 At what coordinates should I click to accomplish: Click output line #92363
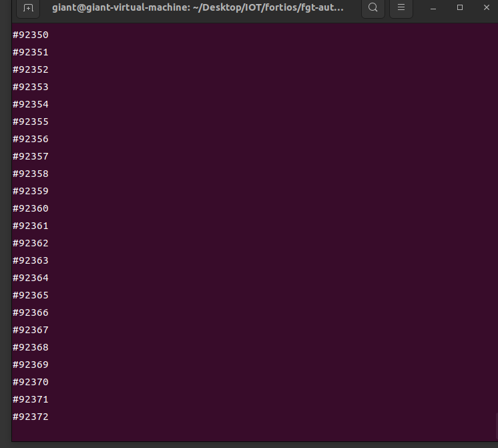[31, 261]
